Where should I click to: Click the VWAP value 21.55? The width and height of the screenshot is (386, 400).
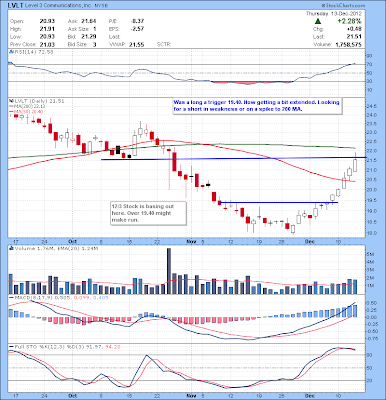tap(137, 44)
